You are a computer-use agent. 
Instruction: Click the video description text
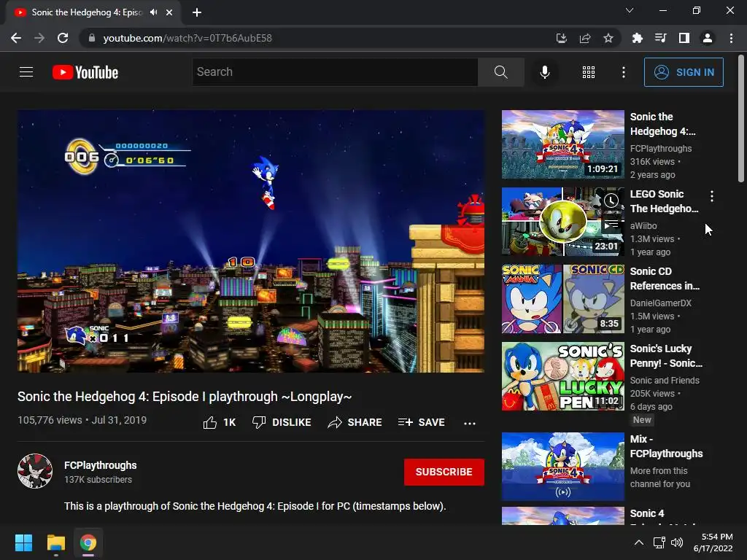(255, 506)
